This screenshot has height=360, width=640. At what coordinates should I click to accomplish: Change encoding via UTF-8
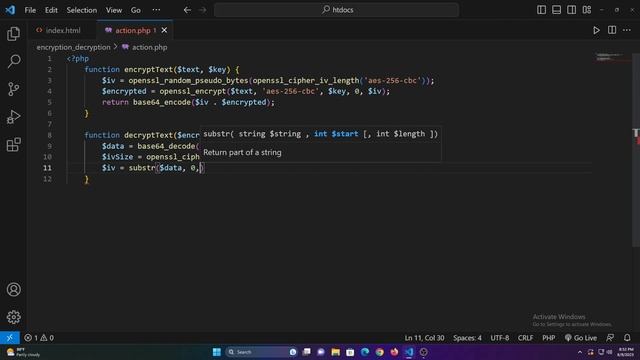pyautogui.click(x=500, y=338)
